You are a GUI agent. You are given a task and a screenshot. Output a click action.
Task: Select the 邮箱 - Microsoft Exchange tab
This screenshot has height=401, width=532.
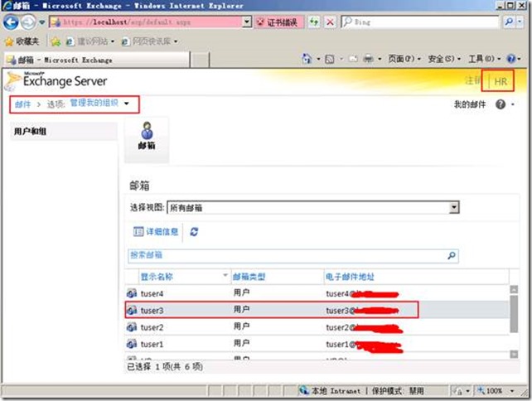click(97, 60)
